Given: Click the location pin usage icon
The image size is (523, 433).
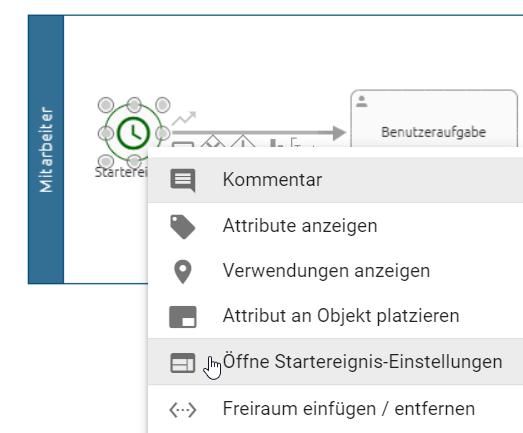Looking at the screenshot, I should tap(183, 272).
